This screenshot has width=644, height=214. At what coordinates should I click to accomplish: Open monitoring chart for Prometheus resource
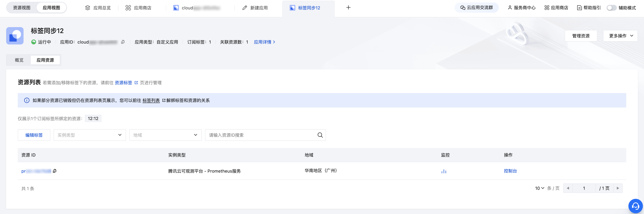(x=444, y=171)
